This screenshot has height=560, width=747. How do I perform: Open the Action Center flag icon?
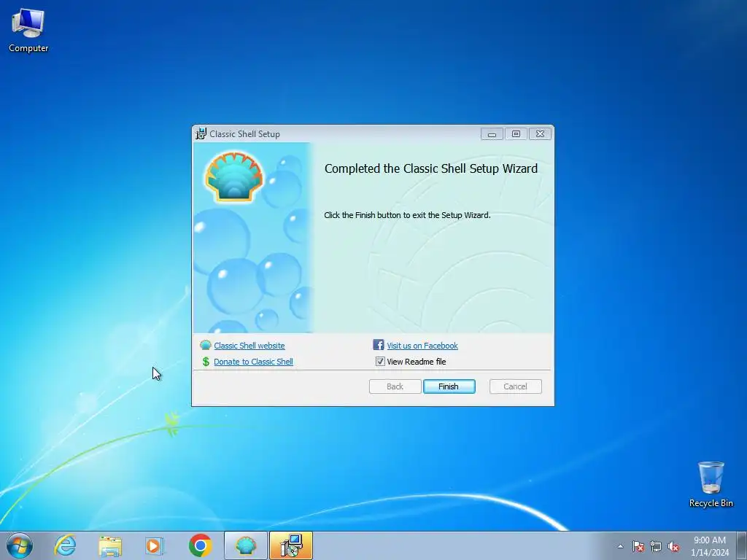tap(638, 546)
